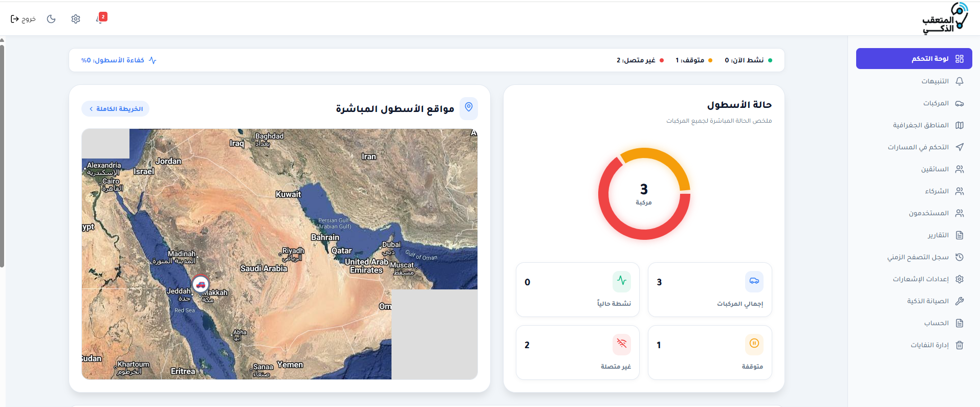
Task: Open the notifications bell with badge 2
Action: (x=101, y=18)
